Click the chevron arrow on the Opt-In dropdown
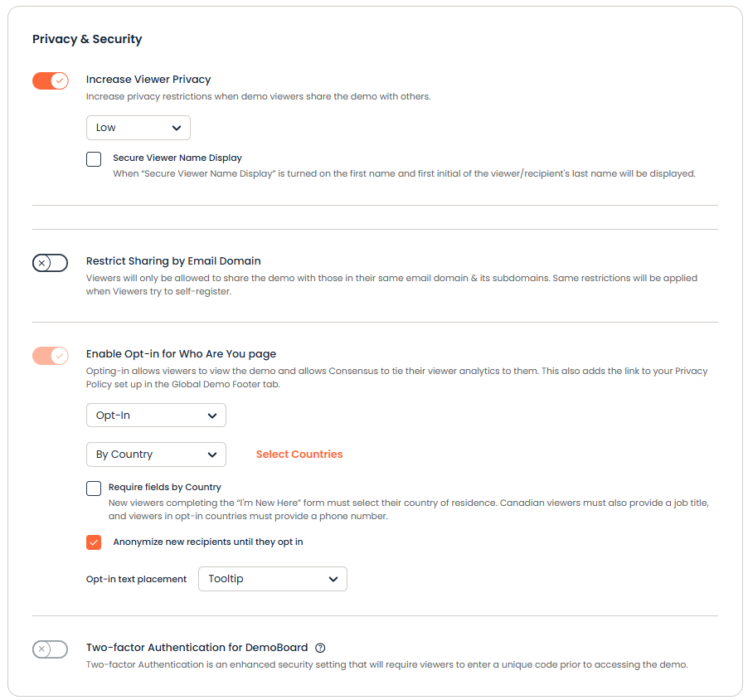The height and width of the screenshot is (700, 748). [211, 415]
